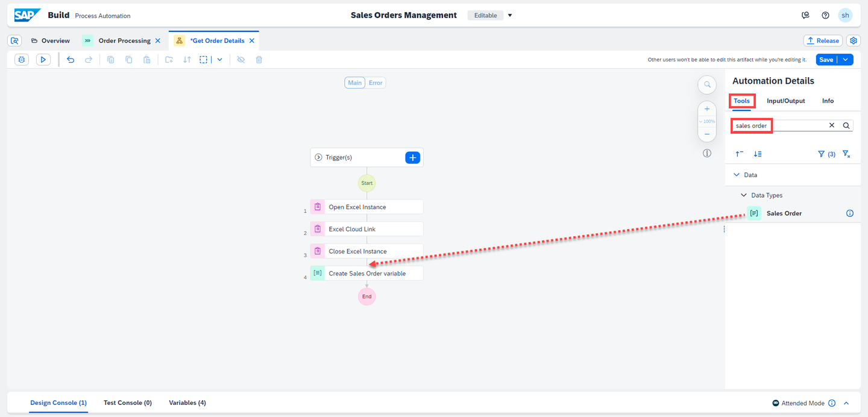Close the Get Order Details tab

(252, 40)
